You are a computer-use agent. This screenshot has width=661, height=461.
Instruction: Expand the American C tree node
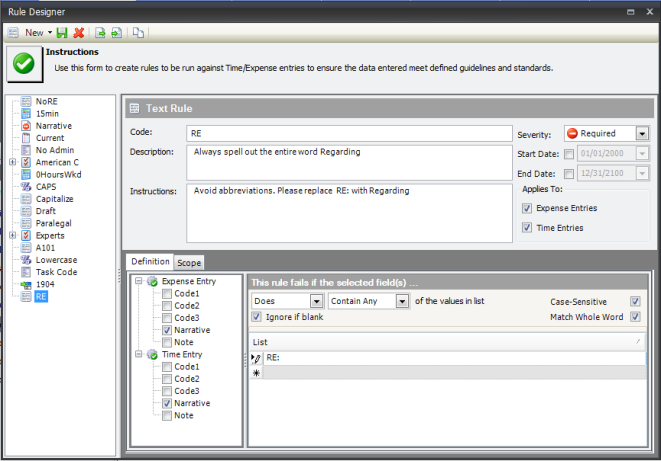tap(12, 162)
